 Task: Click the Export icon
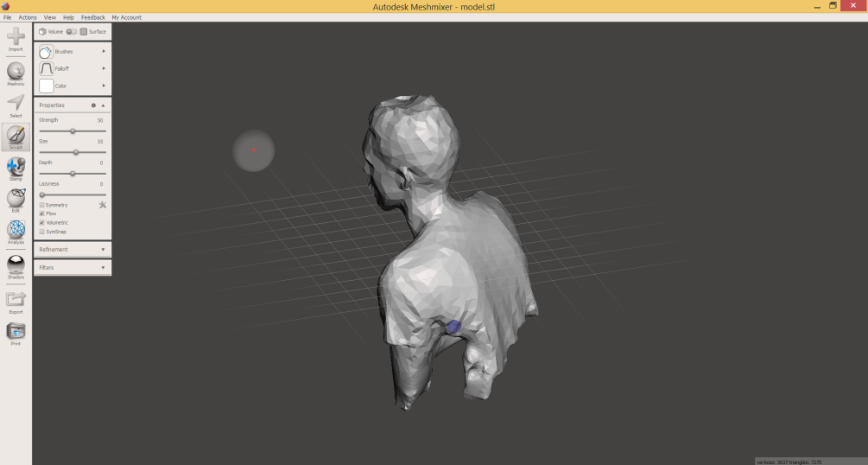(x=16, y=300)
